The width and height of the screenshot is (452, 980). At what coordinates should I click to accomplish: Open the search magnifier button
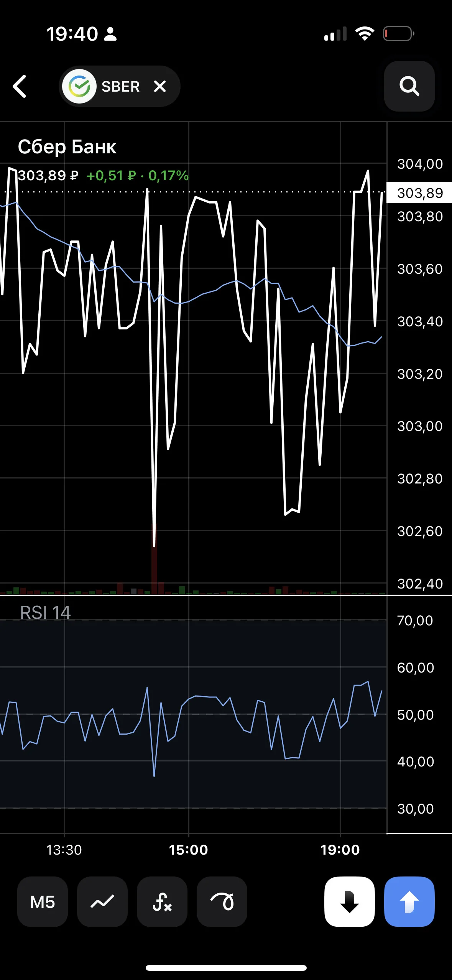coord(409,86)
